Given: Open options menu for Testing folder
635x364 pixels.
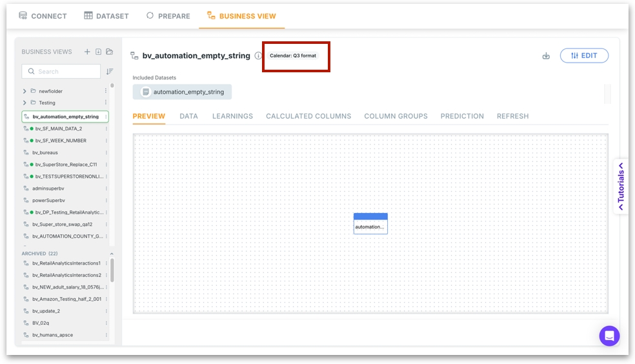Looking at the screenshot, I should point(106,103).
